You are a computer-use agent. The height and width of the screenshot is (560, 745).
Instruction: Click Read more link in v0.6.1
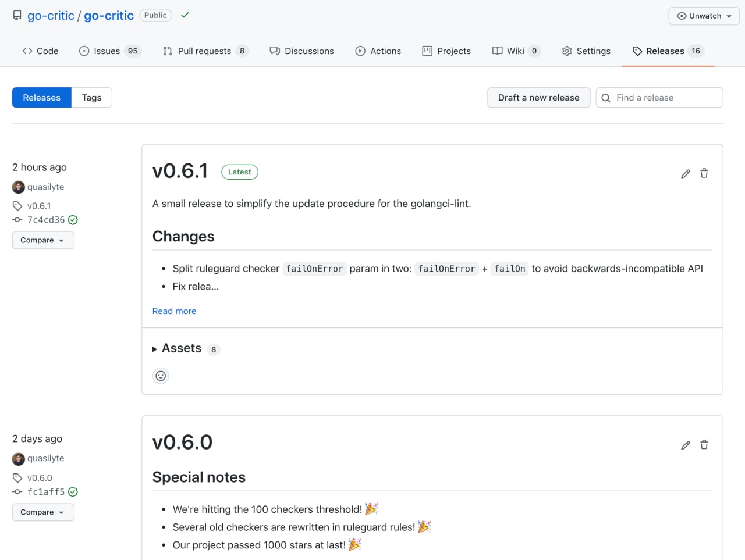pos(174,311)
